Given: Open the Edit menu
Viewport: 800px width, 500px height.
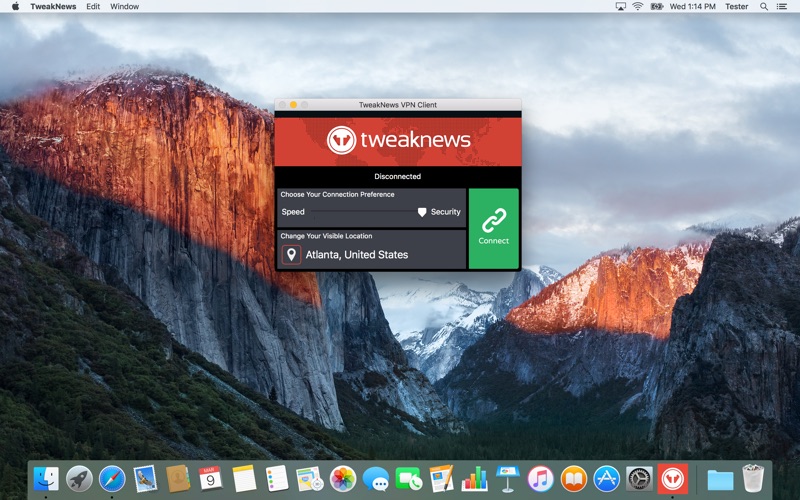Looking at the screenshot, I should [x=93, y=7].
